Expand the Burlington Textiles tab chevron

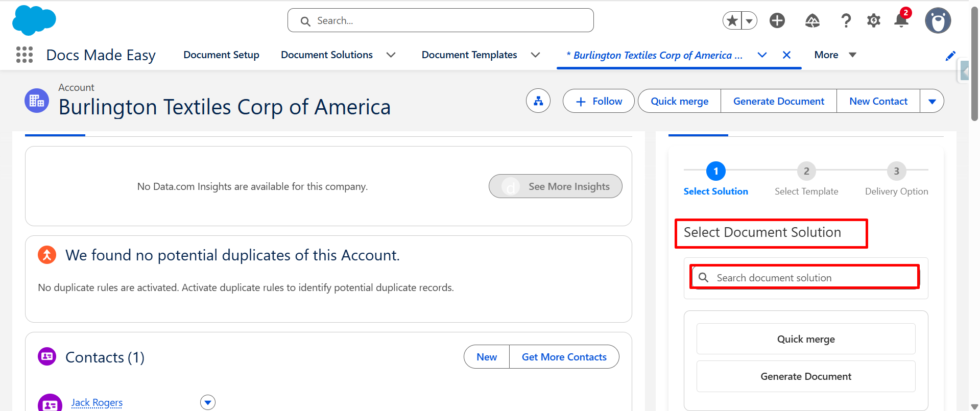pyautogui.click(x=762, y=55)
